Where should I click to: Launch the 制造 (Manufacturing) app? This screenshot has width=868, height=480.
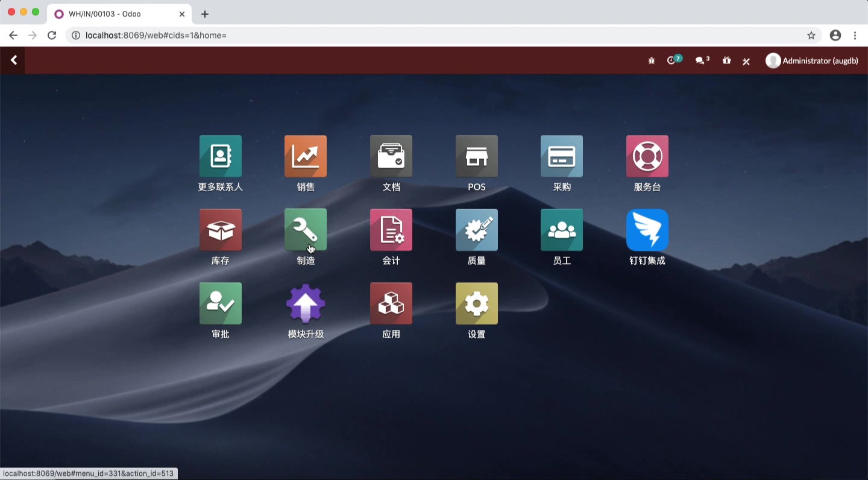(x=305, y=236)
